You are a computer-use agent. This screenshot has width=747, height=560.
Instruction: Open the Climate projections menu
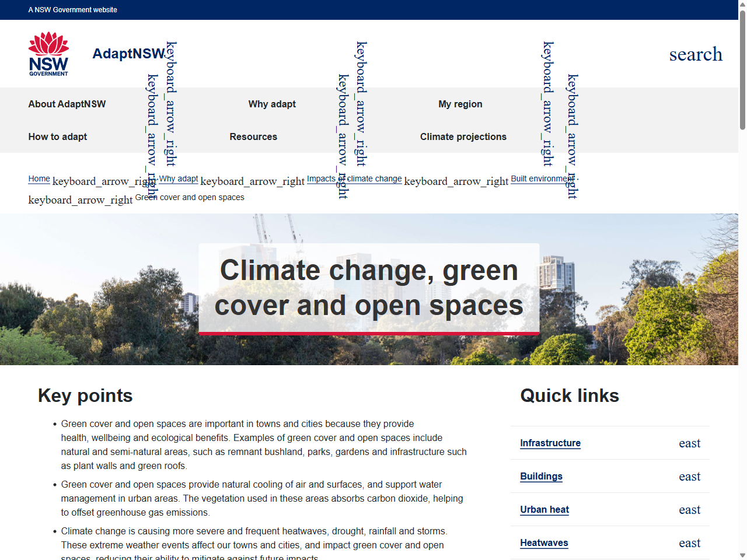463,136
